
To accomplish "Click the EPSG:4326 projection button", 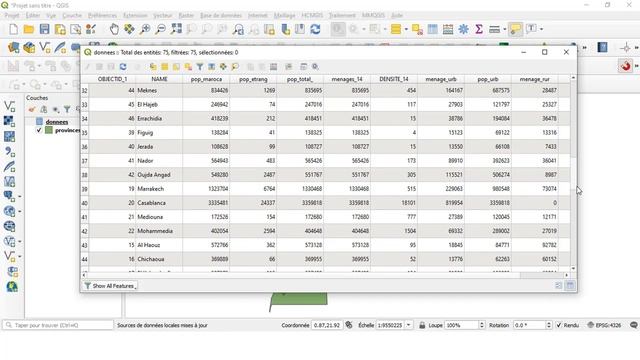I will [604, 325].
